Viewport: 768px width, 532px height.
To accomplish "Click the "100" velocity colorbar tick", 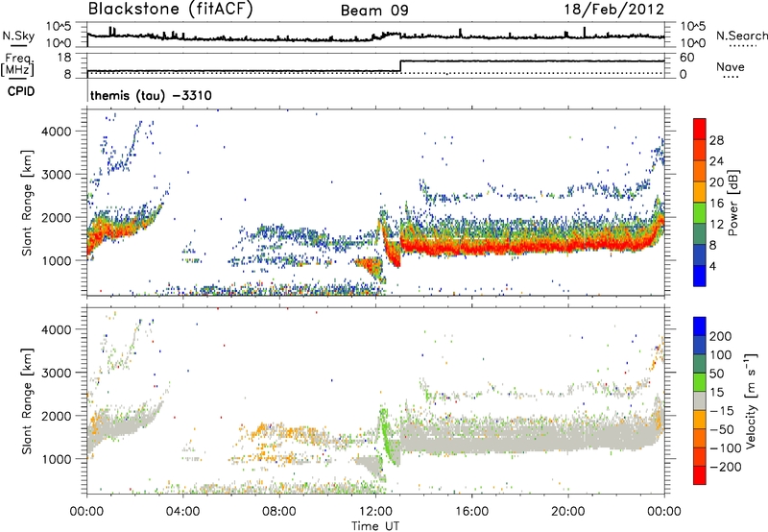I will coord(721,355).
